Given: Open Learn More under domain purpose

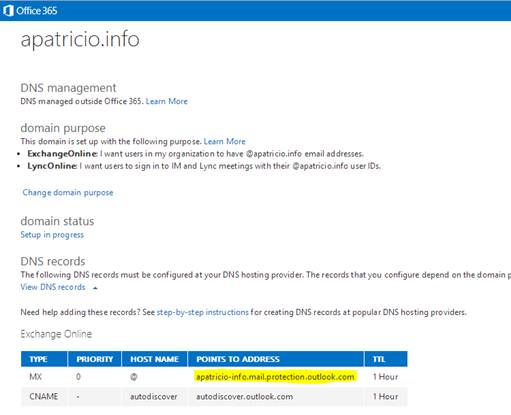Looking at the screenshot, I should (225, 141).
